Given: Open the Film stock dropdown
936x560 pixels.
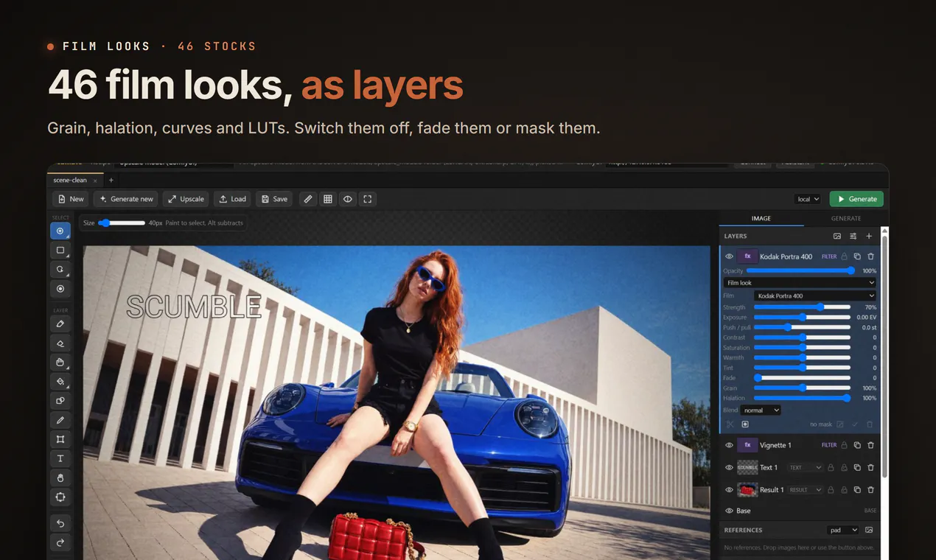Looking at the screenshot, I should pyautogui.click(x=814, y=296).
